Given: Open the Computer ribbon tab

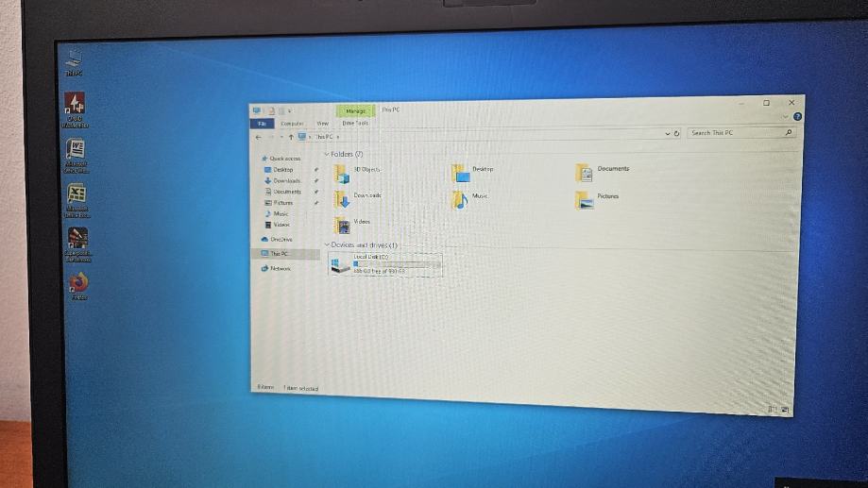Looking at the screenshot, I should point(292,124).
